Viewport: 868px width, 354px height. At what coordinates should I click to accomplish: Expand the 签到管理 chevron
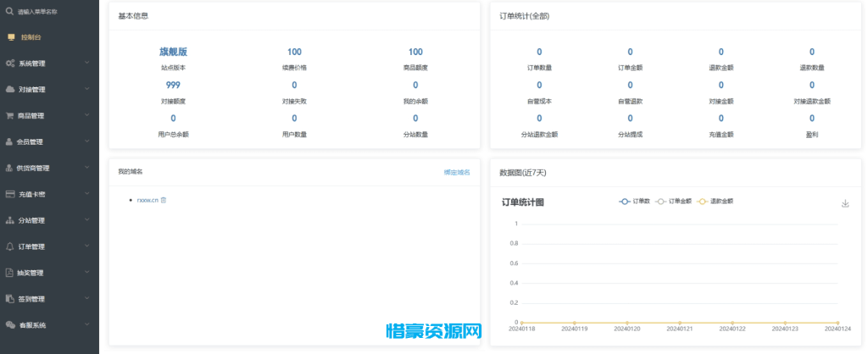coord(87,298)
